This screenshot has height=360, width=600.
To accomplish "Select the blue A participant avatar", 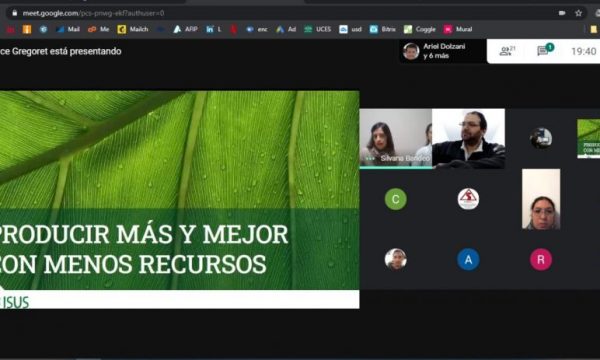I will pyautogui.click(x=468, y=259).
